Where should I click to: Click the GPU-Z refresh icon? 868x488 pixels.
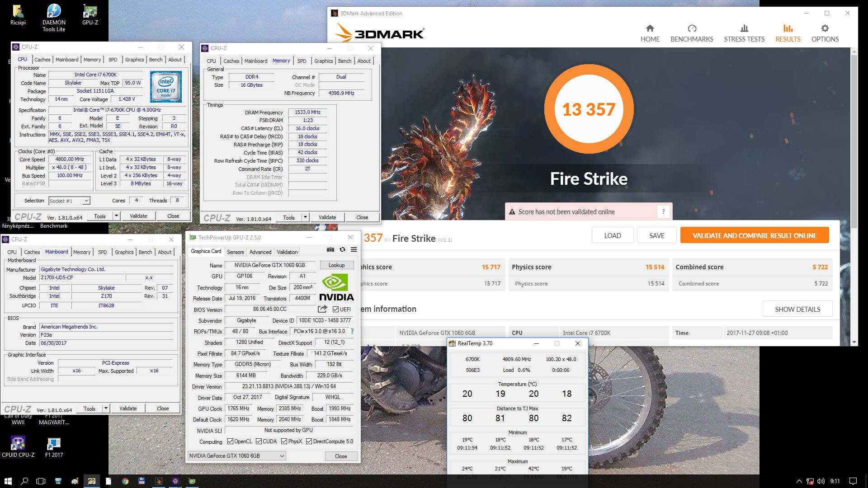342,249
